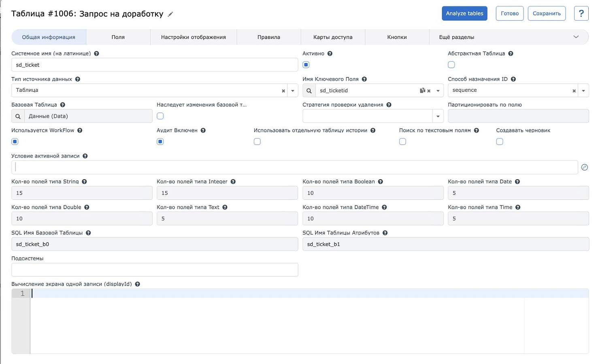Viewport: 598px width, 364px height.
Task: Uncheck the Аудит Включен checkbox
Action: (x=160, y=142)
